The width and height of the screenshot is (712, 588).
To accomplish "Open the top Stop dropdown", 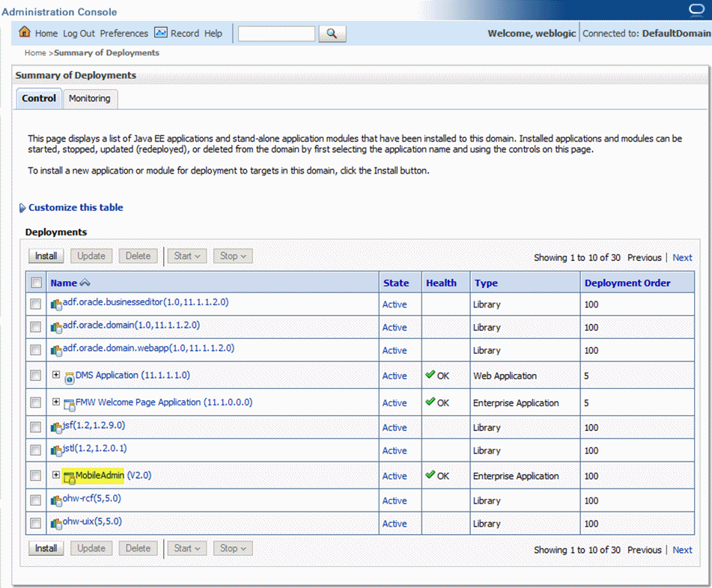I will [234, 256].
